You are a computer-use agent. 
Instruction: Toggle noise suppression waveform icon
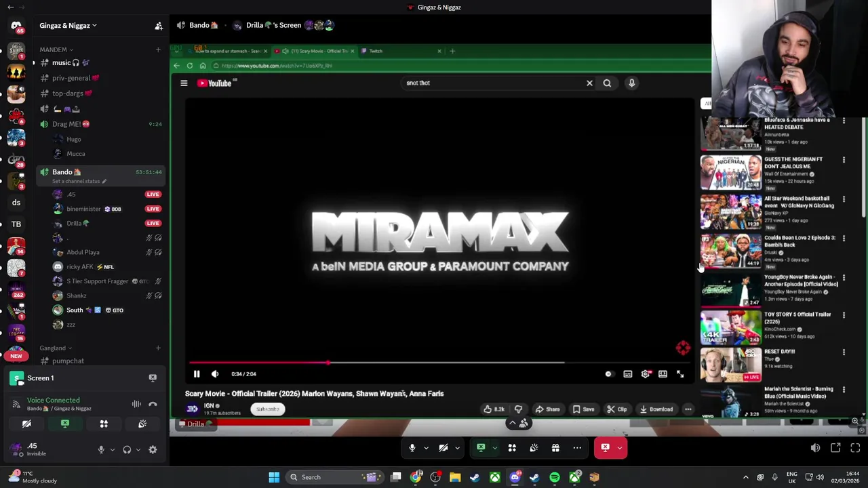[x=136, y=404]
